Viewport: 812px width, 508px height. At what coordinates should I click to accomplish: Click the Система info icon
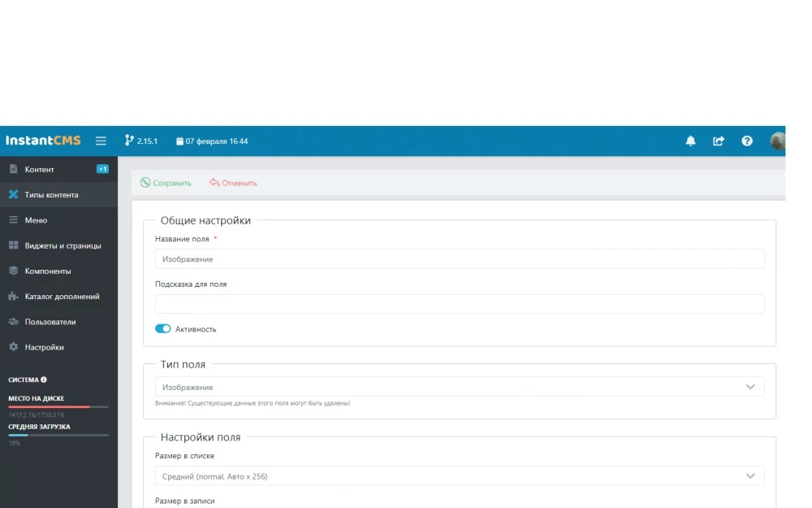[44, 380]
